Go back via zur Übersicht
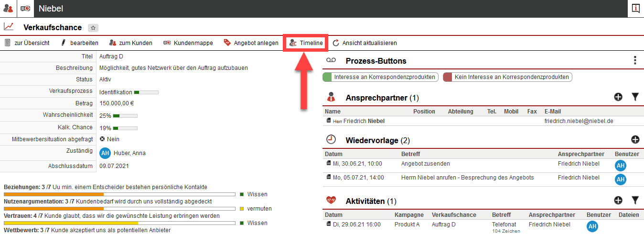644x236 pixels. [x=27, y=43]
